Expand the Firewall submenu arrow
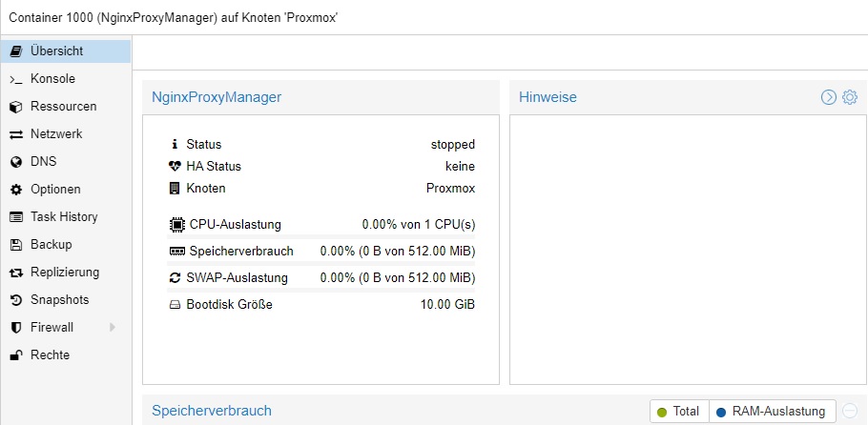The height and width of the screenshot is (425, 868). (x=113, y=328)
